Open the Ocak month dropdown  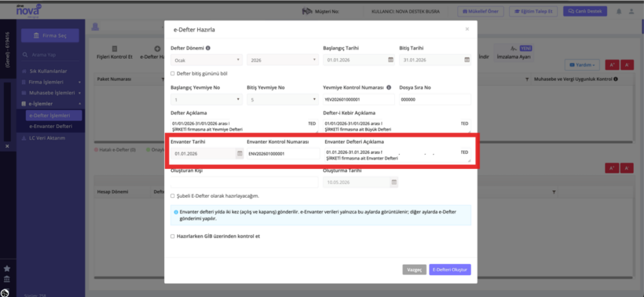206,60
